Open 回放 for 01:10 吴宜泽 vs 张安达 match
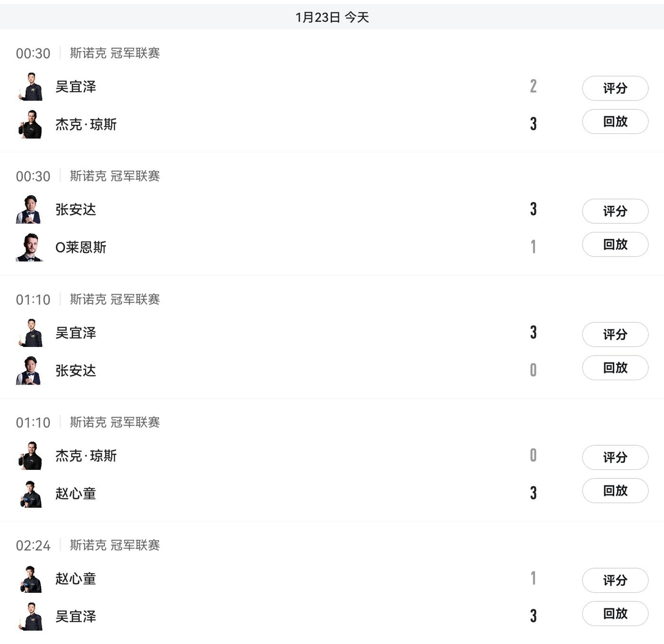The height and width of the screenshot is (644, 664). pyautogui.click(x=615, y=368)
